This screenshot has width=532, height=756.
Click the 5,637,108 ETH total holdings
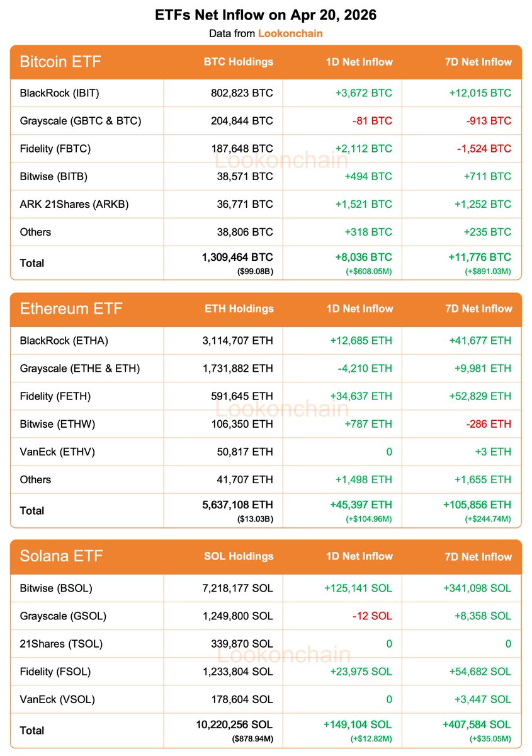pyautogui.click(x=237, y=505)
